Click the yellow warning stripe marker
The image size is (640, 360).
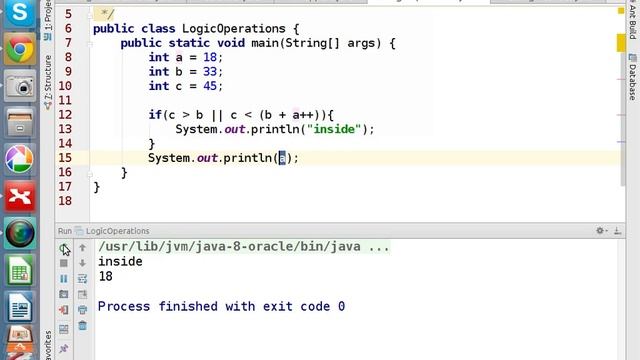pos(621,43)
